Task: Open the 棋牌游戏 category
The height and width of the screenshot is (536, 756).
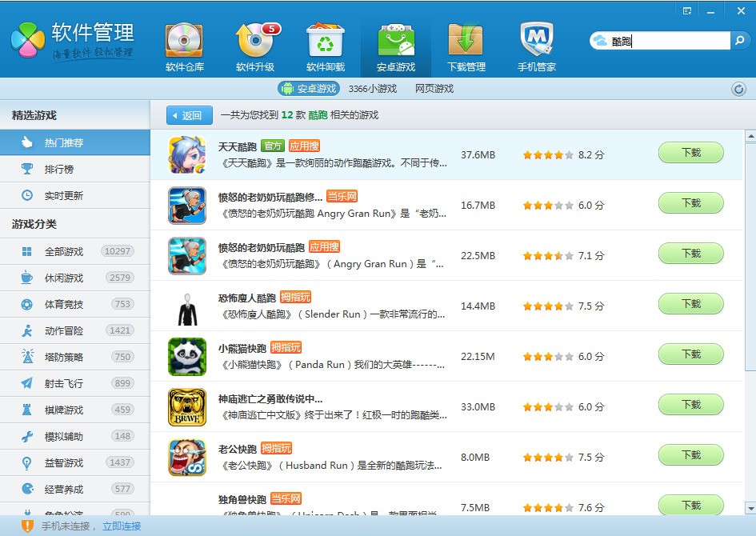Action: [75, 410]
